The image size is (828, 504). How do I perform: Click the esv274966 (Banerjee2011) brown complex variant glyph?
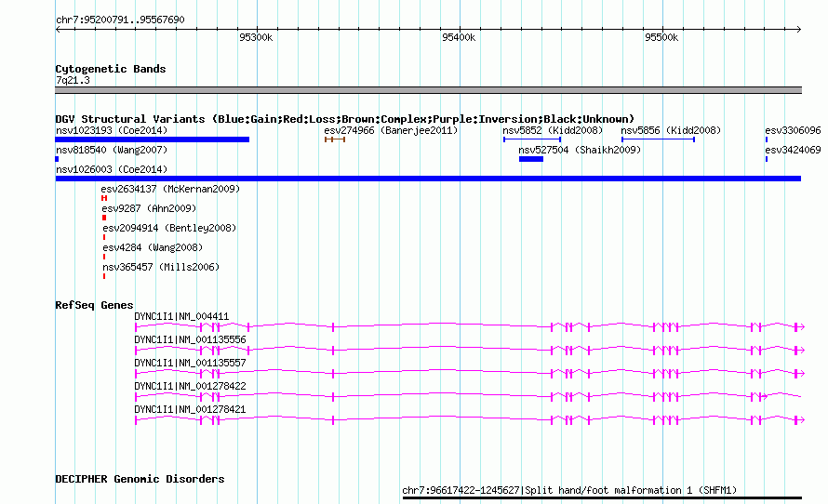[335, 139]
